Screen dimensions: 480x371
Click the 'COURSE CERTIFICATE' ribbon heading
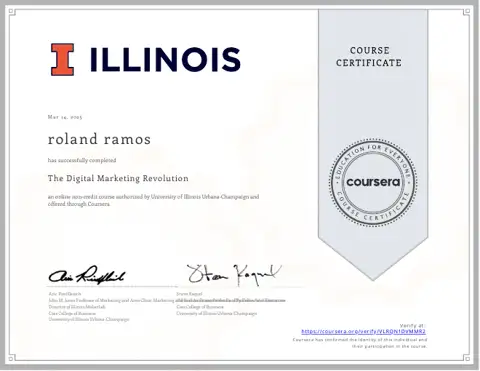click(369, 57)
